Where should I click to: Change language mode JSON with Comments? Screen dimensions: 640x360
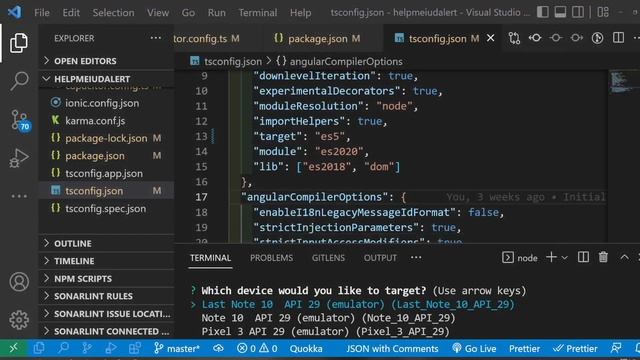(x=392, y=349)
